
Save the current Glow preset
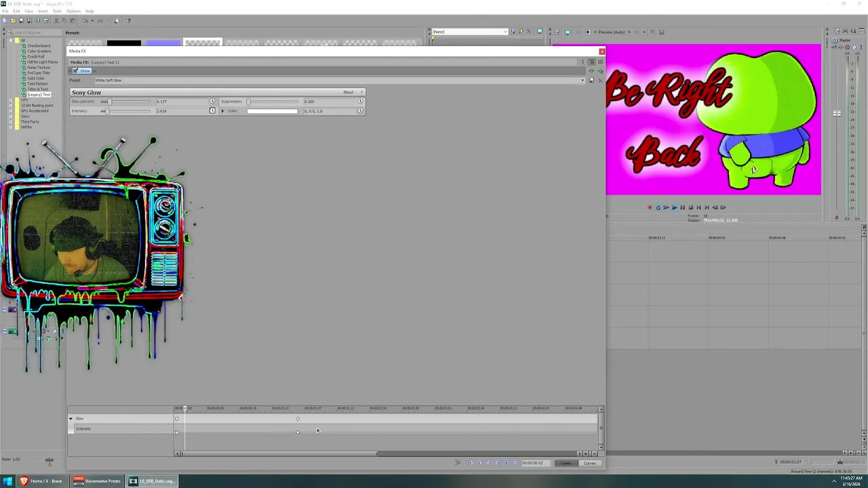(591, 80)
